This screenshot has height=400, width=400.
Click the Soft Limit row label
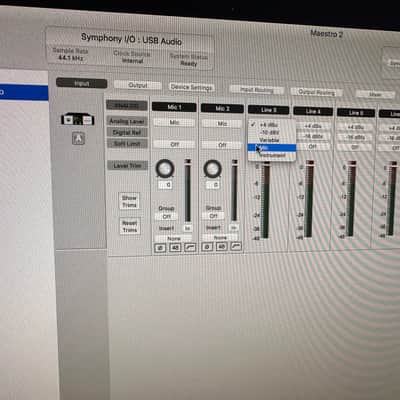coord(127,144)
